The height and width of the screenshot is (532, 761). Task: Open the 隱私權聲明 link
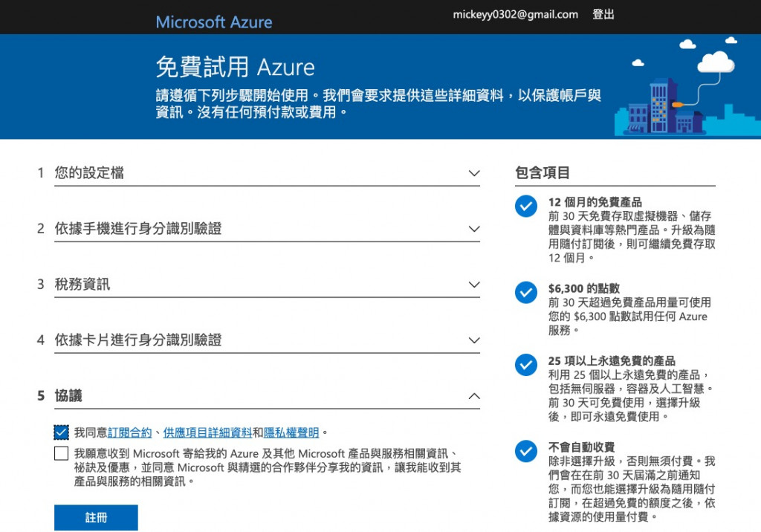click(x=291, y=432)
